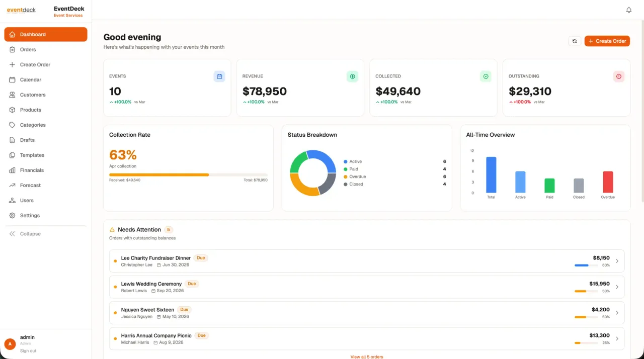Click the Customers people icon in sidebar
Viewport: 644px width, 359px height.
pos(12,95)
